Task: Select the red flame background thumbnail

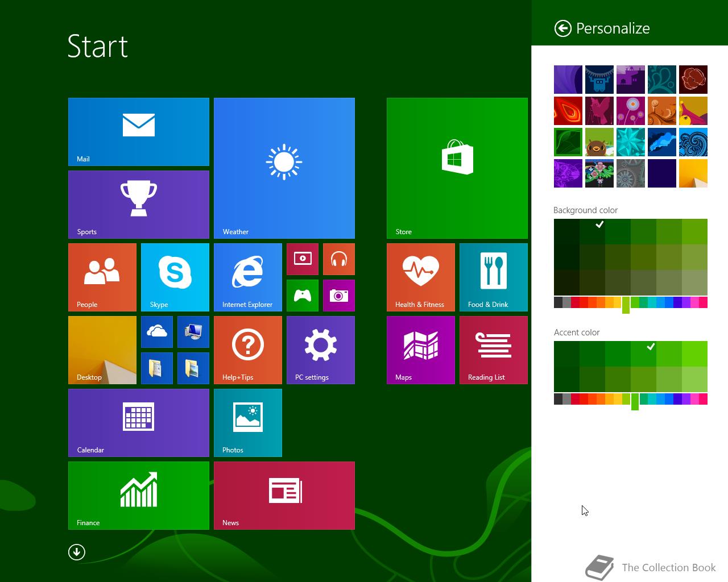Action: 568,111
